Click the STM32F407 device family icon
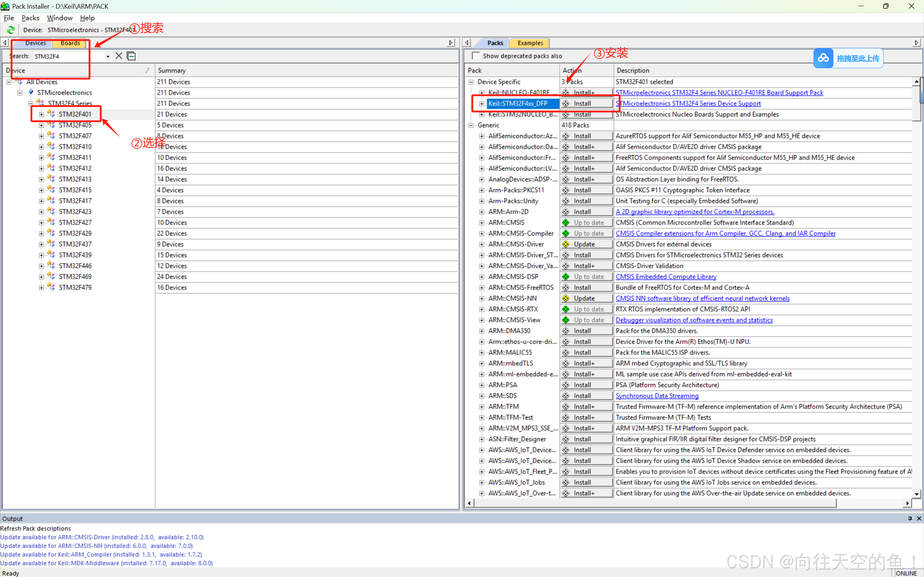 51,135
